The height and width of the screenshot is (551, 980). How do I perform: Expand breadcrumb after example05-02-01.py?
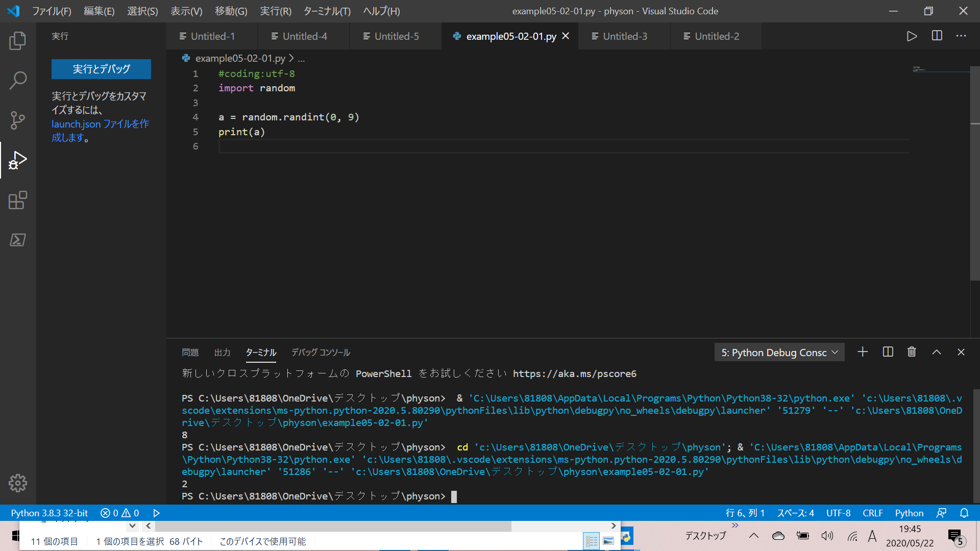pyautogui.click(x=301, y=59)
